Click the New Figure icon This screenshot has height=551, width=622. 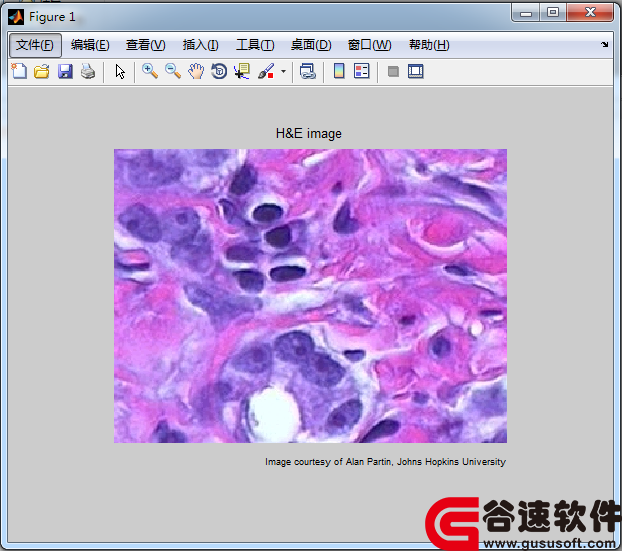(19, 71)
